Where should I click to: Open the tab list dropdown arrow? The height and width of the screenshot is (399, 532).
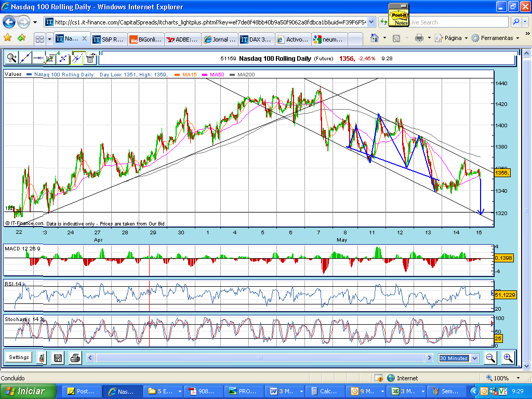[x=49, y=39]
